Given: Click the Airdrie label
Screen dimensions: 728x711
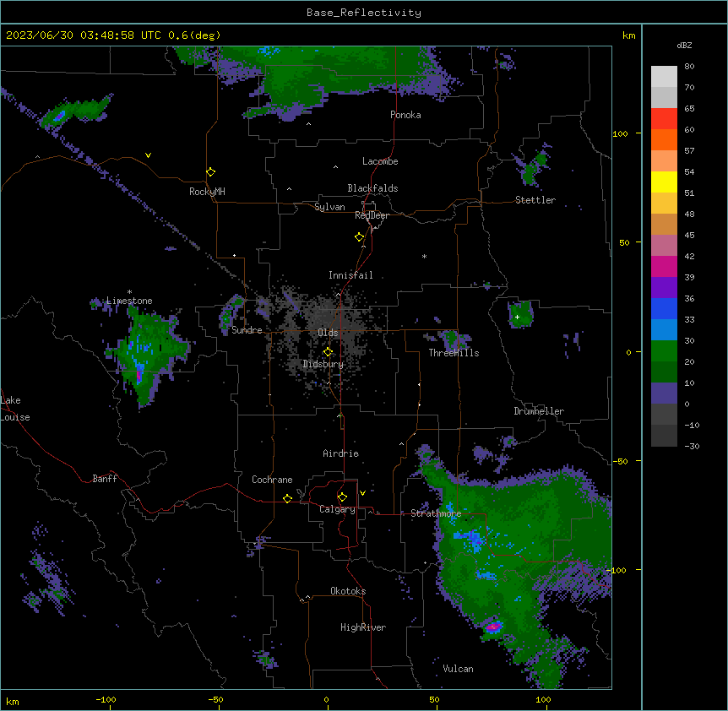Looking at the screenshot, I should pos(341,453).
